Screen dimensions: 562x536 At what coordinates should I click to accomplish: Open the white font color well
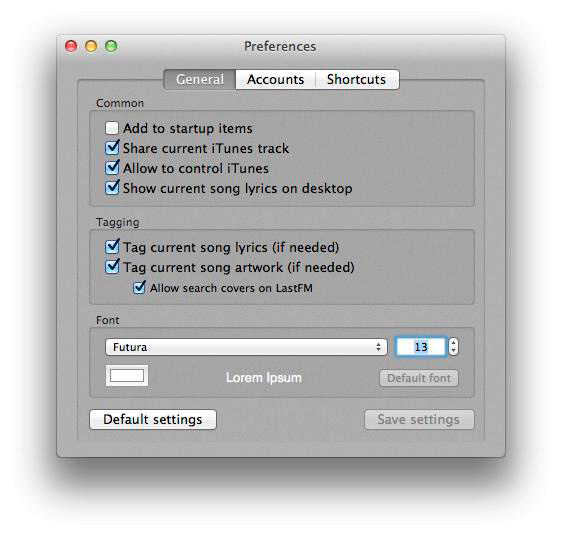(x=127, y=376)
